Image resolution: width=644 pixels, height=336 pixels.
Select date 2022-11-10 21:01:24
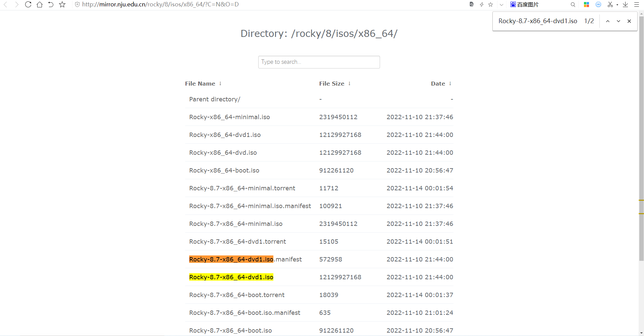420,313
